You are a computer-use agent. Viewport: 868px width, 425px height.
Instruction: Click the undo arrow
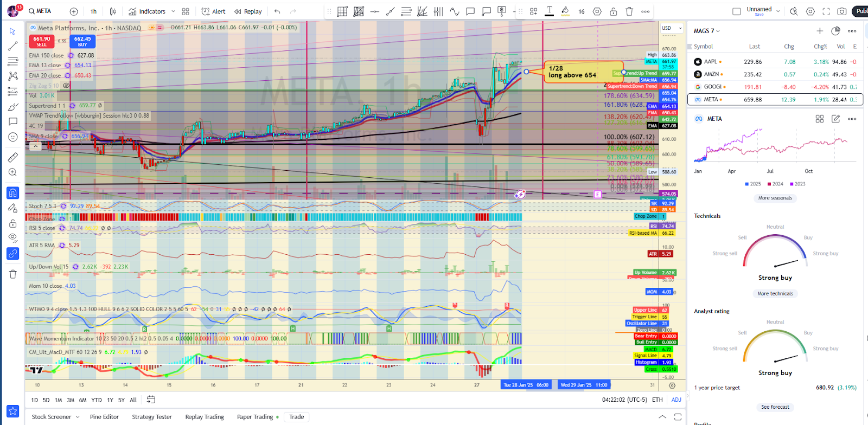tap(277, 11)
